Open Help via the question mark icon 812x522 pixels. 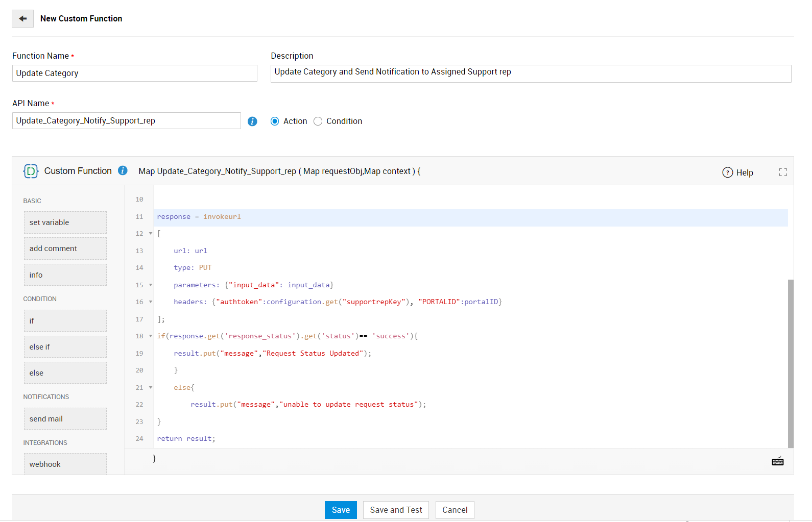[728, 172]
